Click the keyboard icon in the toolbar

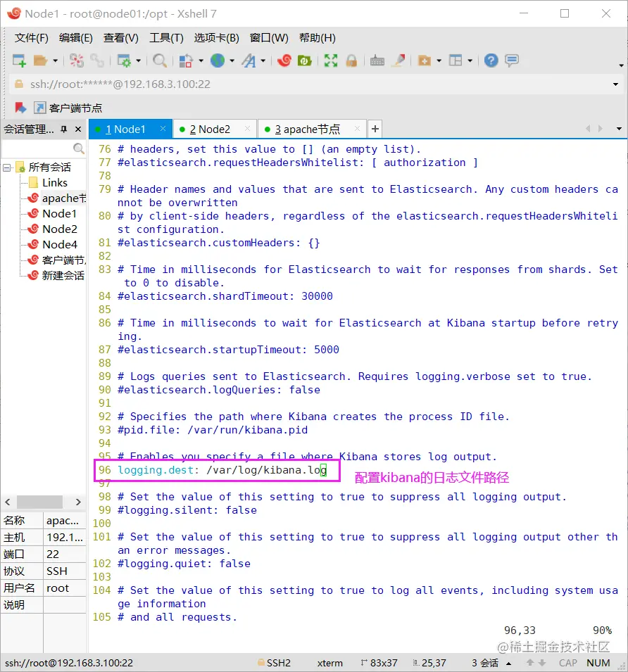pos(377,61)
